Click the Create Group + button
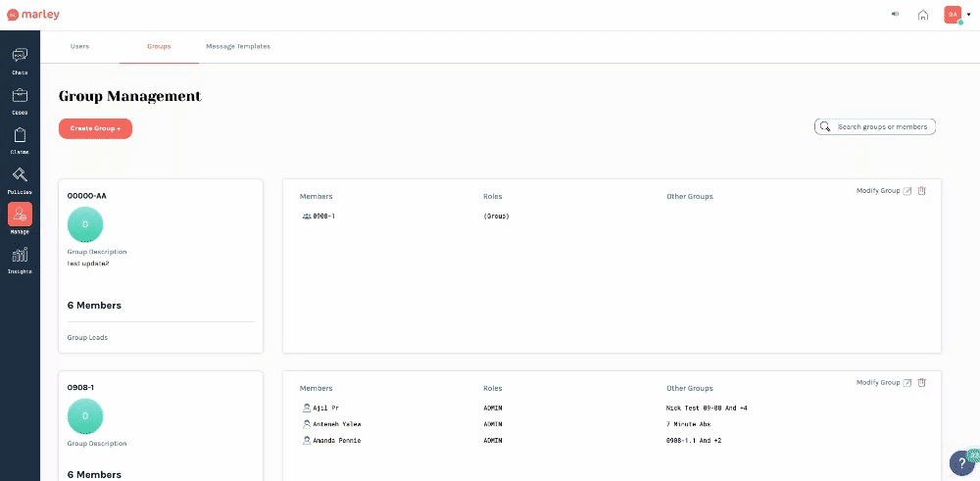This screenshot has height=481, width=980. [x=95, y=128]
